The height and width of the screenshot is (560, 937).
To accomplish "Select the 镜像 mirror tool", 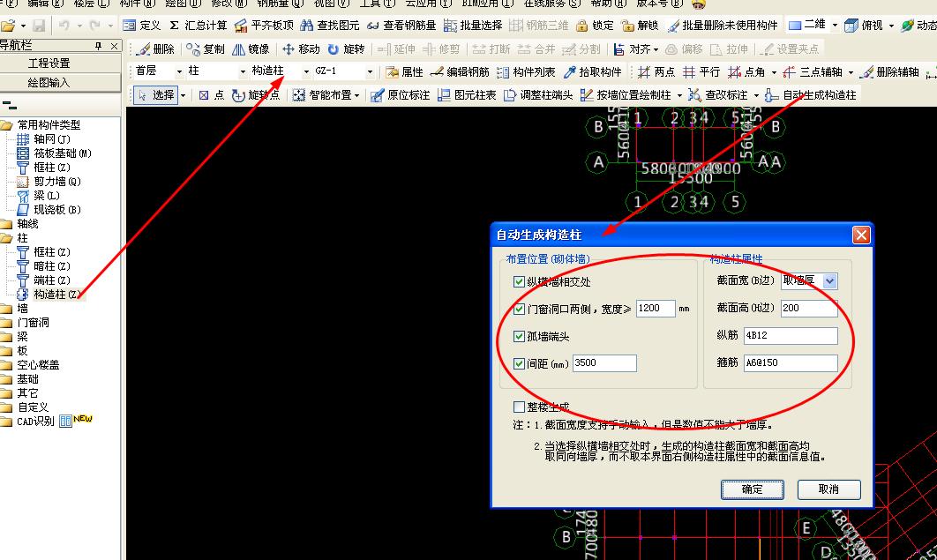I will pyautogui.click(x=251, y=49).
